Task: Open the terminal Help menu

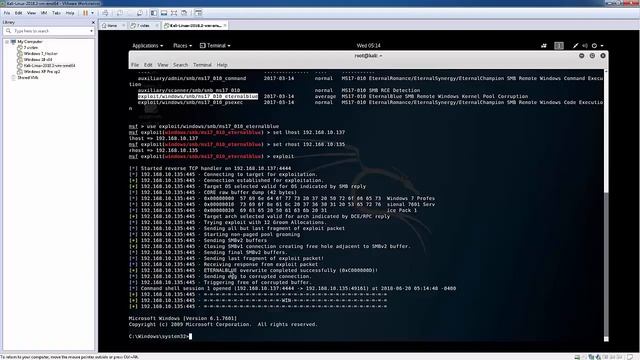Action: (x=222, y=65)
